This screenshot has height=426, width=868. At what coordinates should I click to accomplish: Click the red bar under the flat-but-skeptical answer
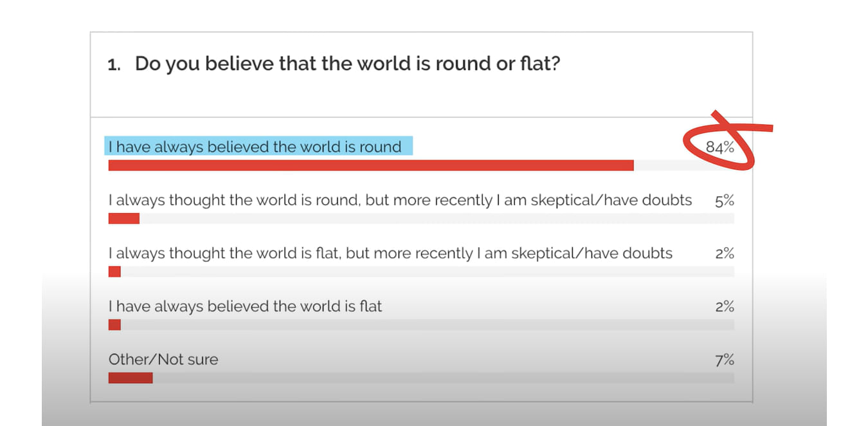click(114, 272)
